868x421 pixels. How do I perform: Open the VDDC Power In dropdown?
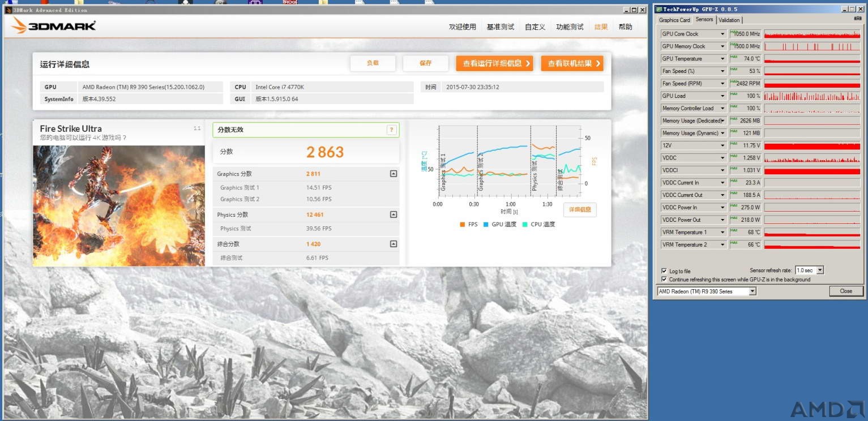(x=722, y=208)
